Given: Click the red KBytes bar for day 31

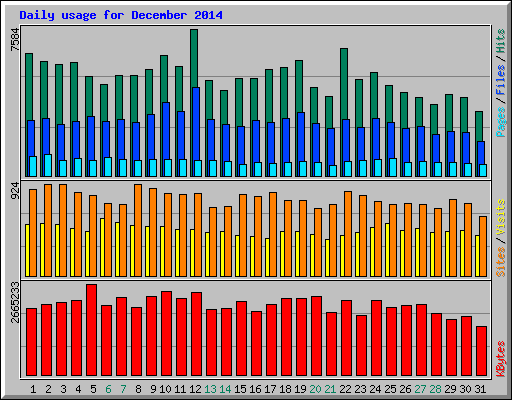Looking at the screenshot, I should (x=482, y=351).
